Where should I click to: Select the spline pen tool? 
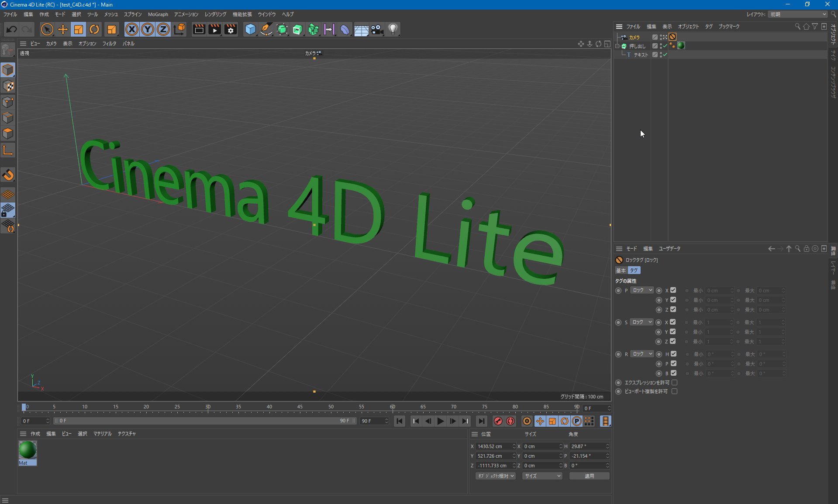click(266, 29)
